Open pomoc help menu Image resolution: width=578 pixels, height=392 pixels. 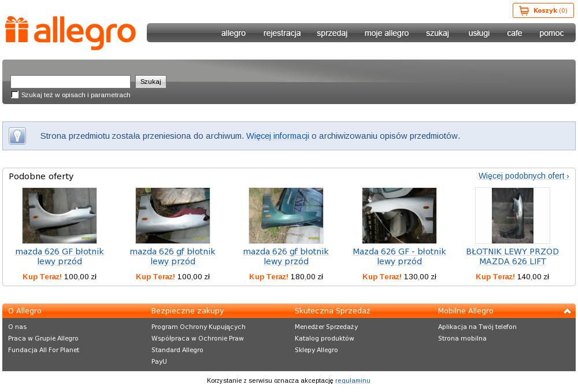(x=551, y=33)
